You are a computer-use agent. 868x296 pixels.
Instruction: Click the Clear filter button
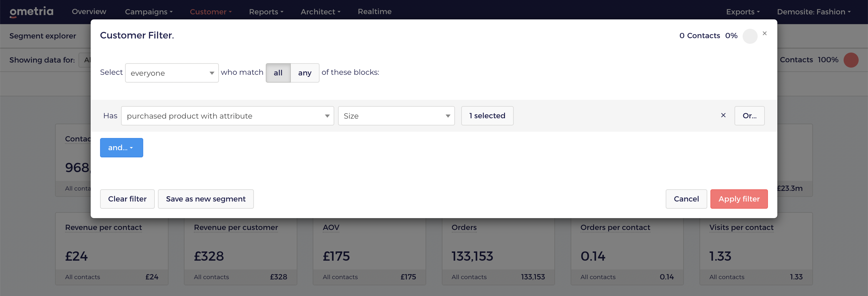pos(127,199)
